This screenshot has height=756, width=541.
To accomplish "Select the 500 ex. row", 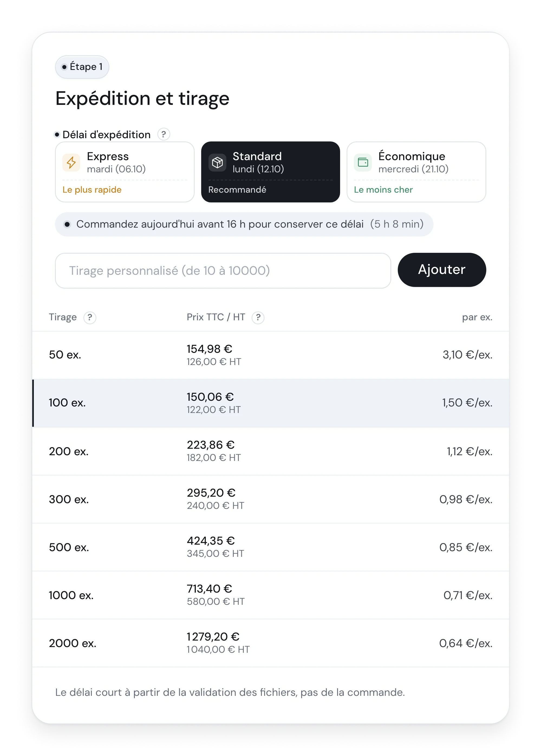I will (x=270, y=547).
